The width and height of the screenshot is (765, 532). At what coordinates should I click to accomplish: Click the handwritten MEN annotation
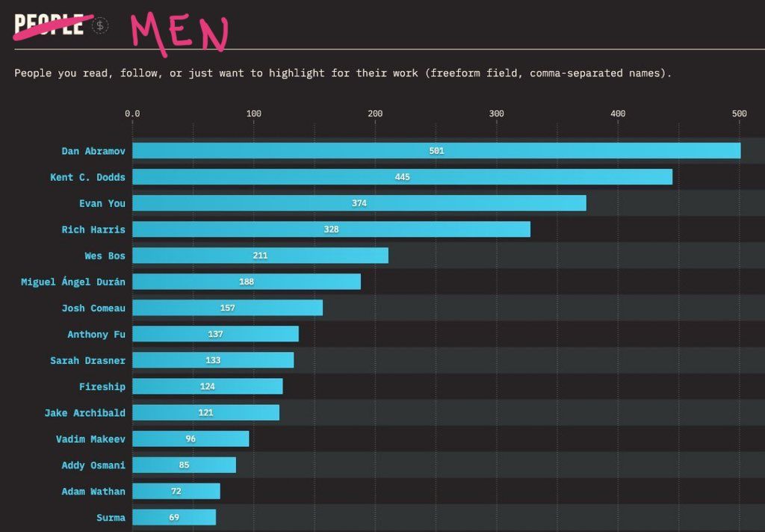click(x=179, y=33)
